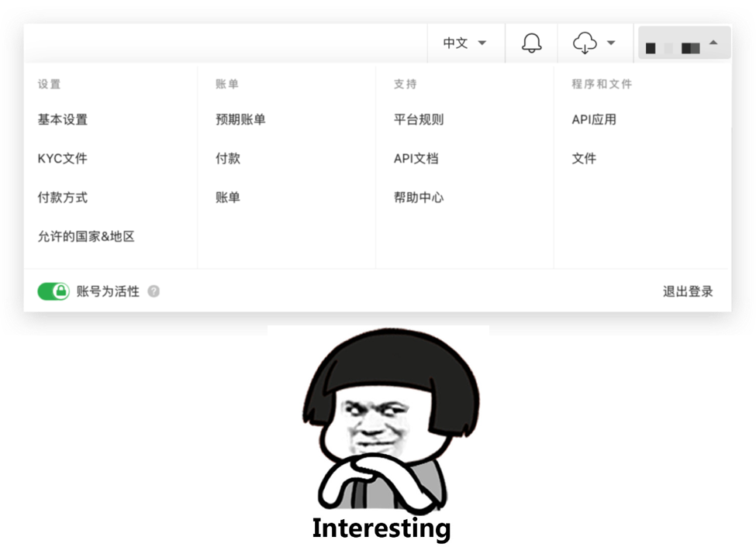Open API文档 documentation link

[x=416, y=159]
